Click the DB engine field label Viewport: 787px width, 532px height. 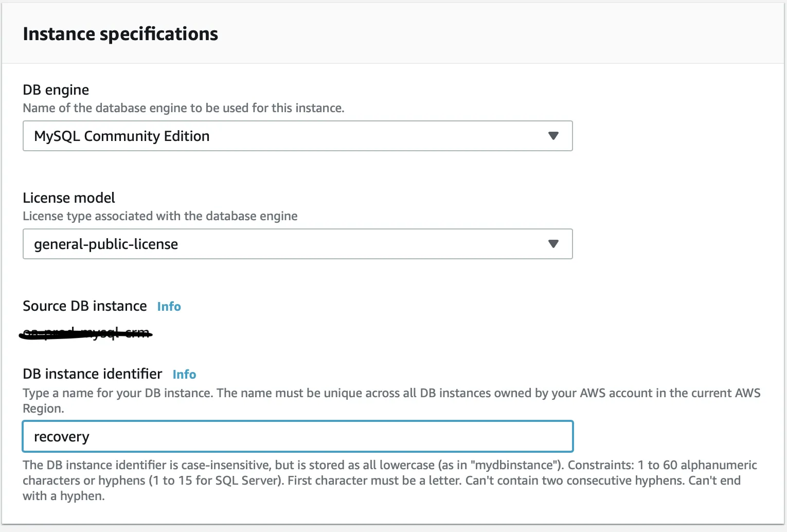[x=56, y=90]
